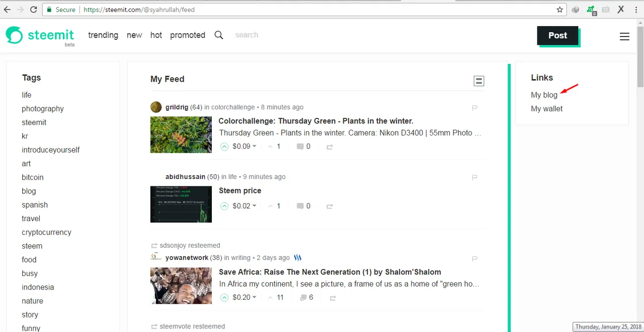Click grildrig's avatar
Viewport: 644px width, 332px height.
pos(156,107)
